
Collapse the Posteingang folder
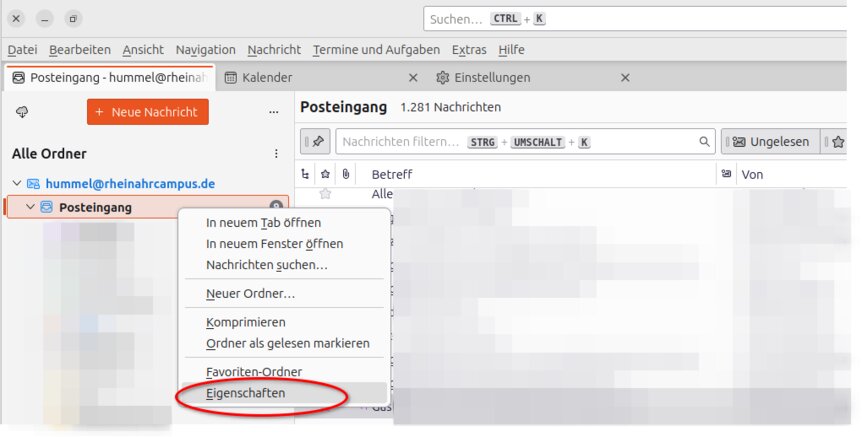30,208
